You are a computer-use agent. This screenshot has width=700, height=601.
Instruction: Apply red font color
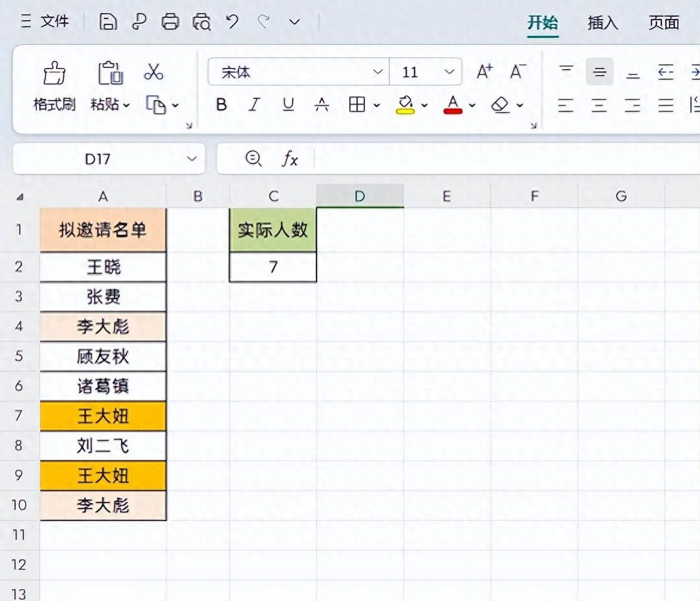[x=453, y=105]
